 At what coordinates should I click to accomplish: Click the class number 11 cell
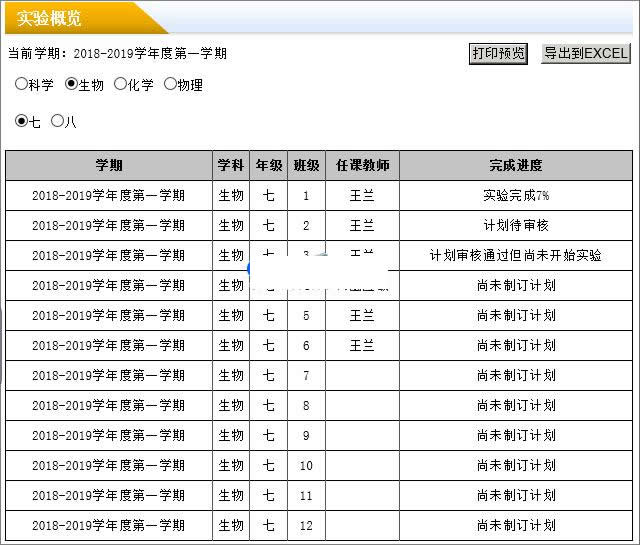pyautogui.click(x=307, y=496)
